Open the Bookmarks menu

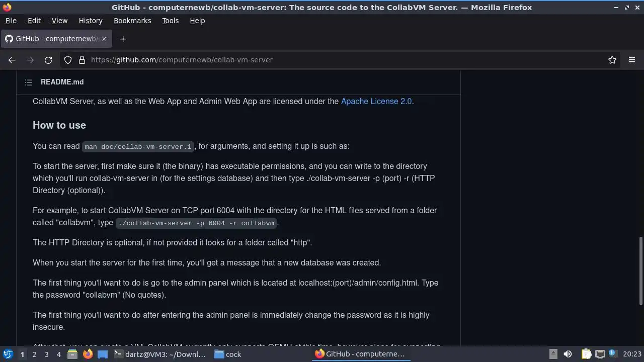point(132,21)
